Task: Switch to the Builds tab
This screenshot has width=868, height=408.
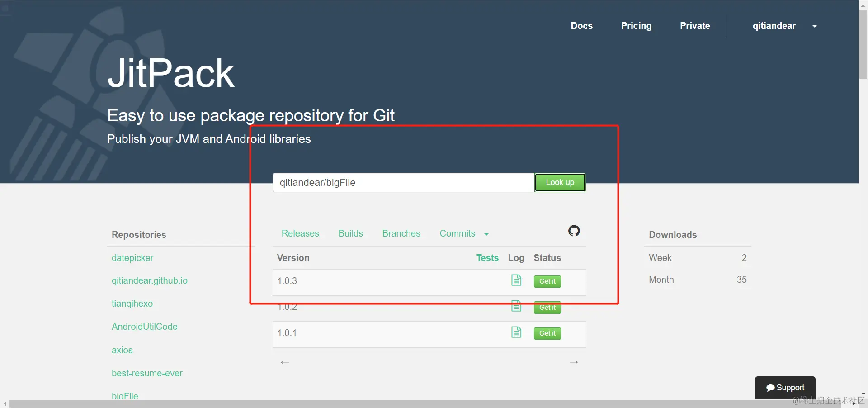Action: click(x=351, y=233)
